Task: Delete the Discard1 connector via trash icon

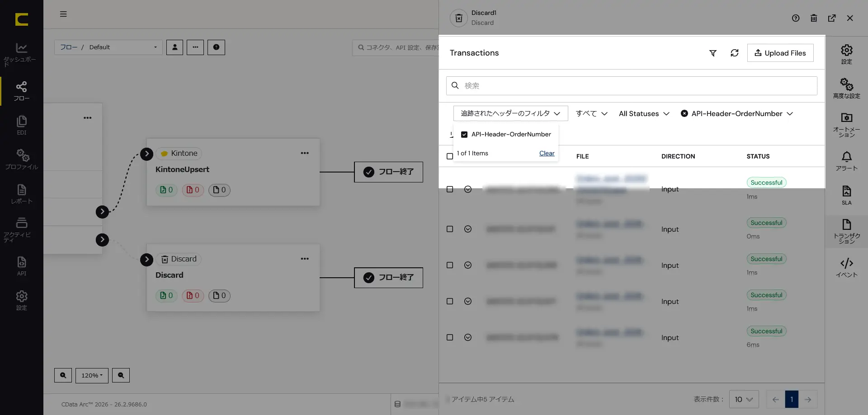Action: click(813, 18)
